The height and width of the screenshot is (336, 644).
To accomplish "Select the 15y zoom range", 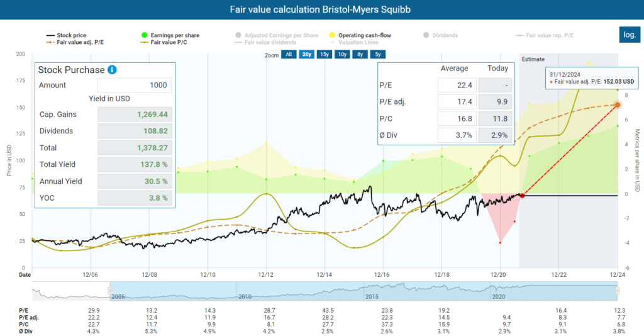I will [x=325, y=54].
